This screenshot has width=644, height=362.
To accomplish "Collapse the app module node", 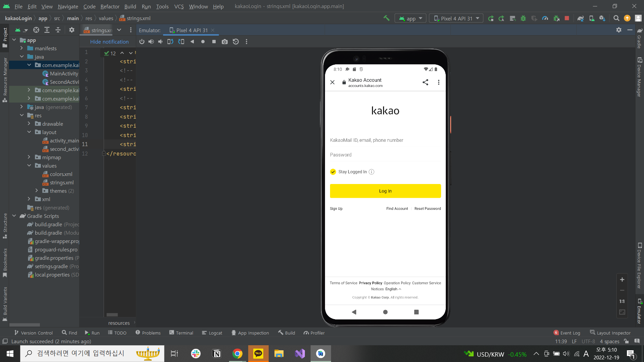I will tap(14, 40).
